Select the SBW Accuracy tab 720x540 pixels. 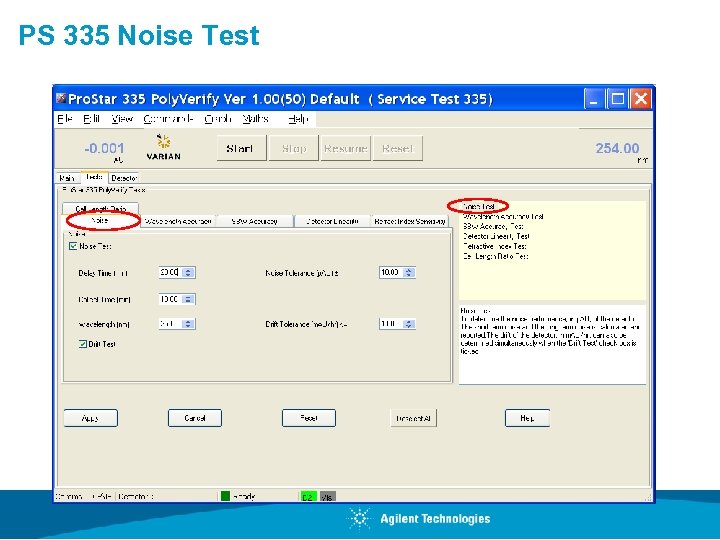254,221
